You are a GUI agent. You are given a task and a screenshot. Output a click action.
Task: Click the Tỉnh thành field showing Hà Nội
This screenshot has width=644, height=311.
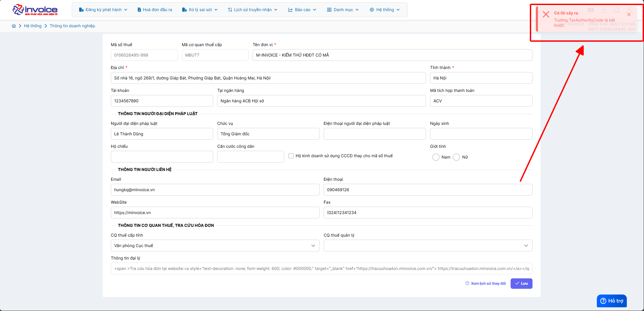click(481, 78)
